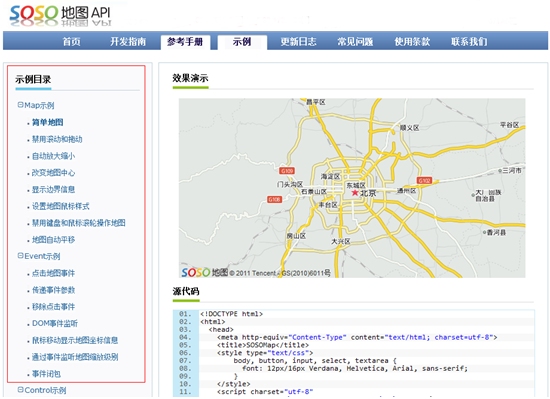Open the DOM事件监听 example
The width and height of the screenshot is (550, 399).
point(55,323)
